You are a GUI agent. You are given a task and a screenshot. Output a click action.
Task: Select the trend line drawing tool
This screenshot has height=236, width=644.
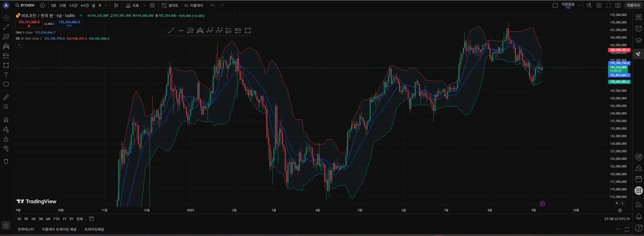pyautogui.click(x=6, y=27)
